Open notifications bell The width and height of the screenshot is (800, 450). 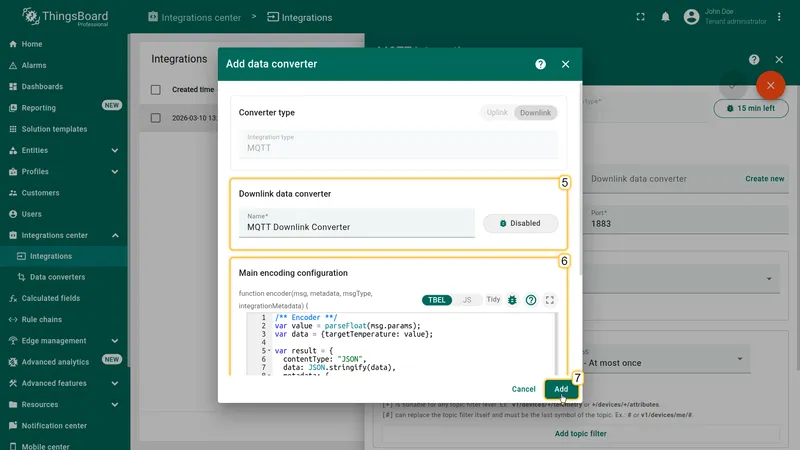(x=665, y=17)
